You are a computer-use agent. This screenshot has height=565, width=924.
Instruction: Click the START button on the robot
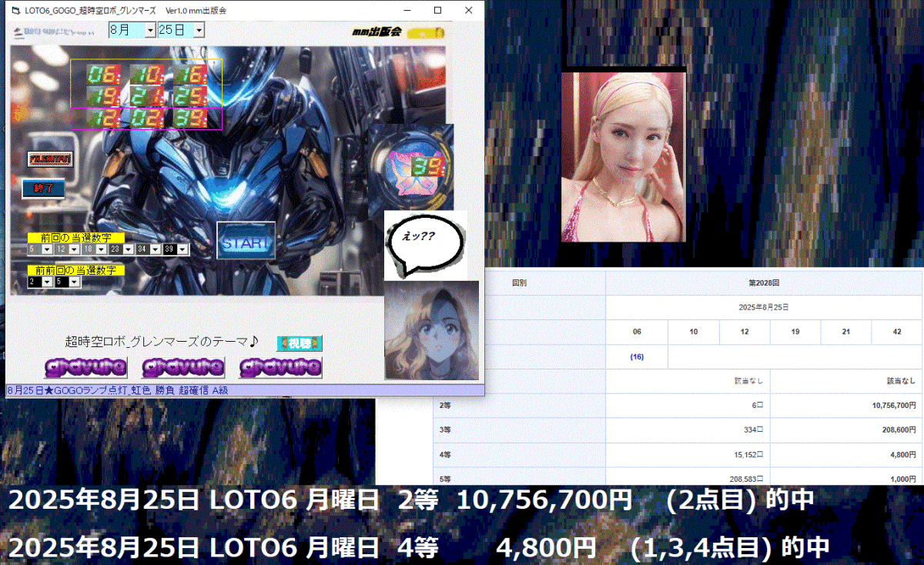coord(246,241)
